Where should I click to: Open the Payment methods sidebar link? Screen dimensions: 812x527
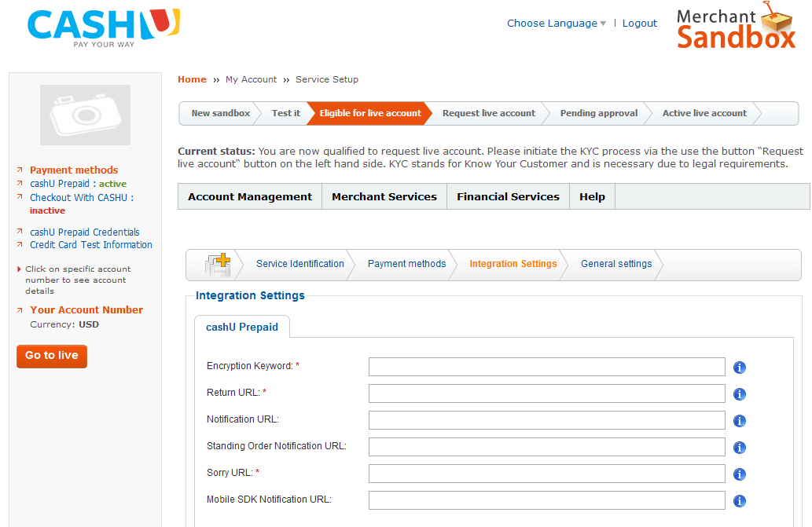click(x=74, y=170)
